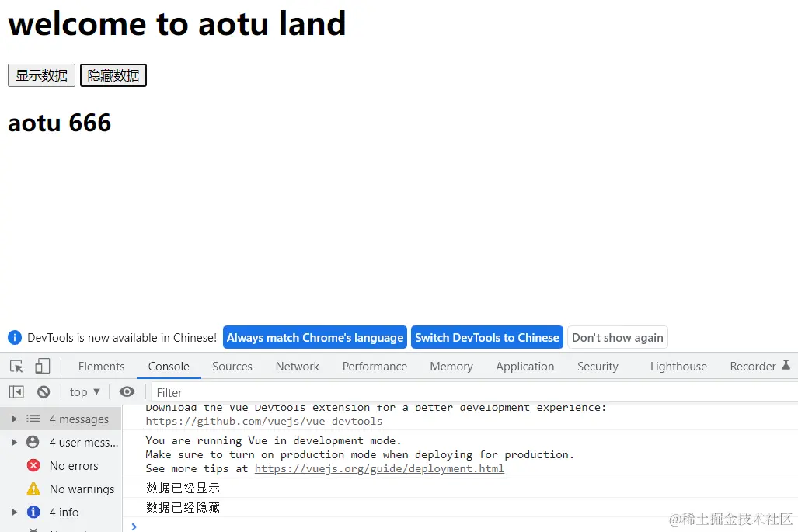Select the inspect element cursor icon
This screenshot has height=532, width=798.
16,367
